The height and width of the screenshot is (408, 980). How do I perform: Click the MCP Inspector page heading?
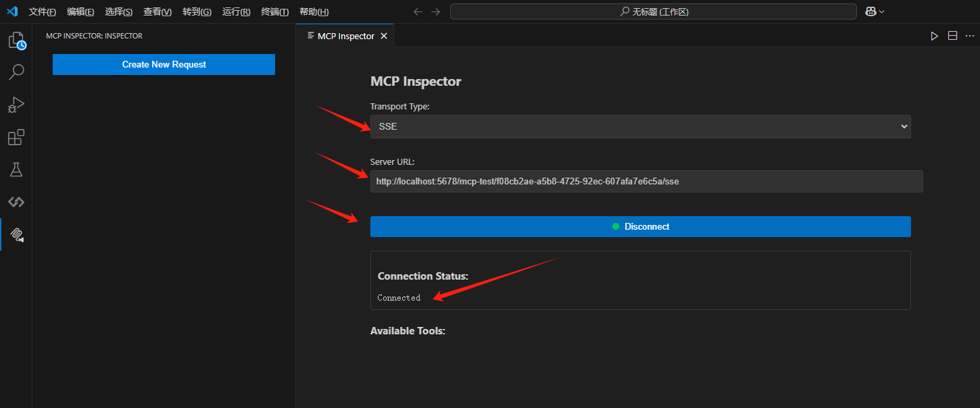416,81
